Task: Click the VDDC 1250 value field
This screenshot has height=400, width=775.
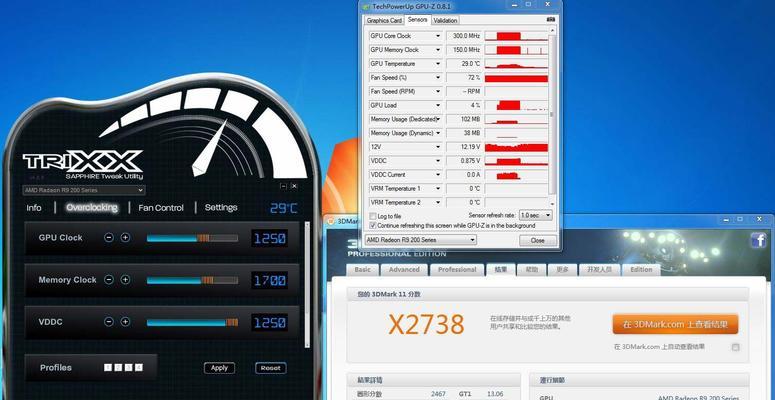Action: [x=269, y=323]
